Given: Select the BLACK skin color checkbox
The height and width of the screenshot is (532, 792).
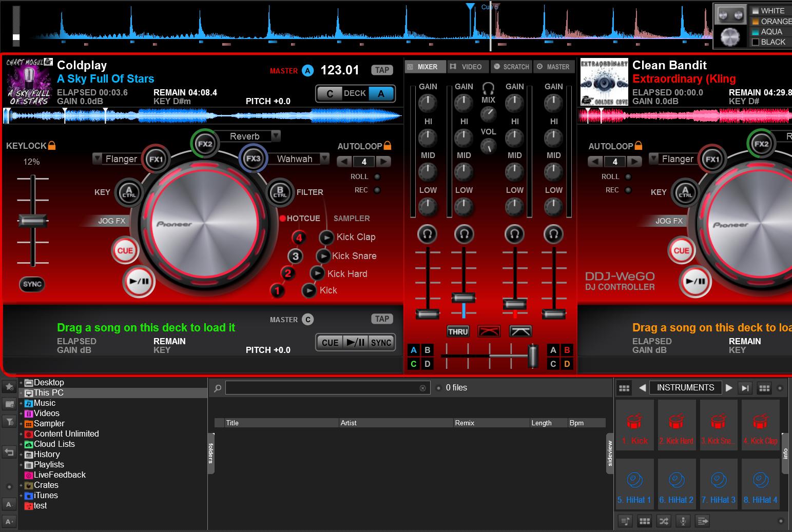Looking at the screenshot, I should [756, 42].
